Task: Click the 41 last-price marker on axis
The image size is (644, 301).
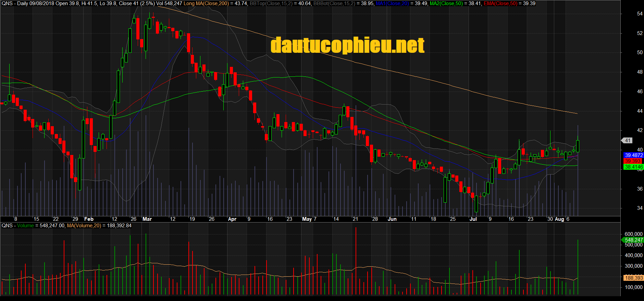Action: coord(628,141)
